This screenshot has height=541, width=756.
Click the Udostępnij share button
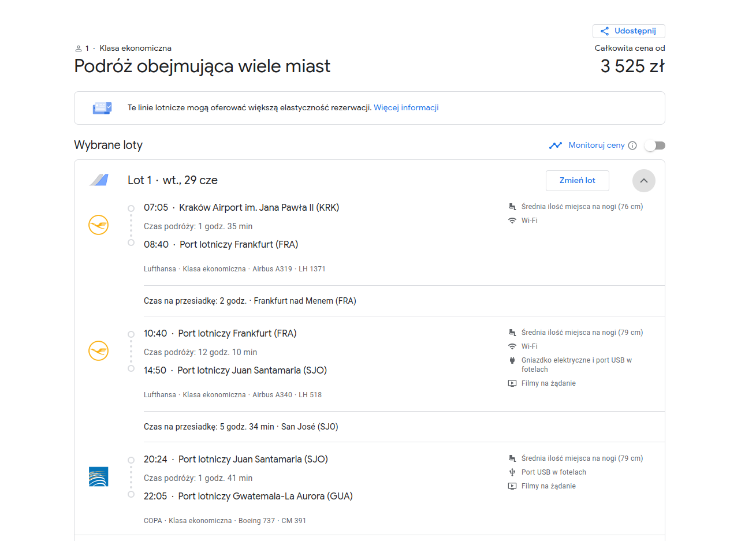628,31
